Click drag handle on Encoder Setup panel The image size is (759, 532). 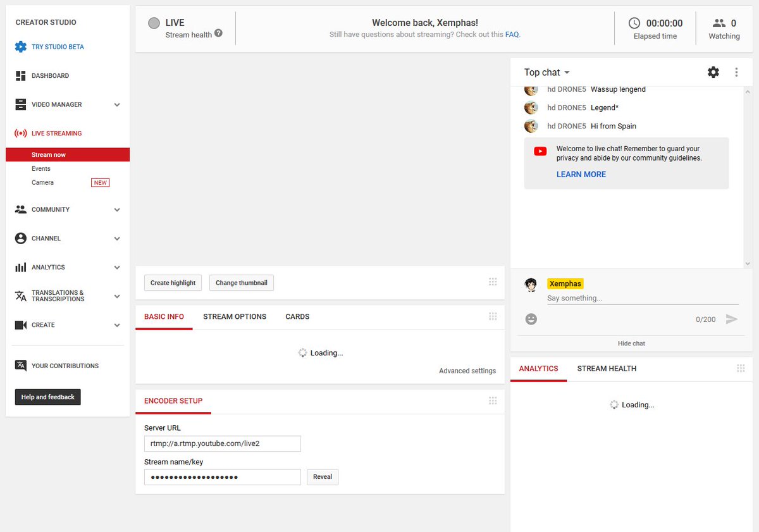tap(493, 400)
